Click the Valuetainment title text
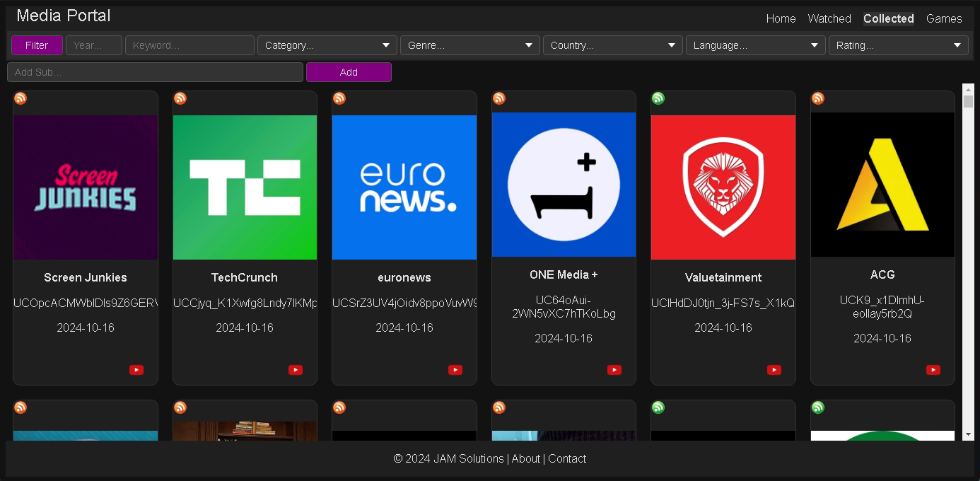This screenshot has height=481, width=980. click(723, 277)
